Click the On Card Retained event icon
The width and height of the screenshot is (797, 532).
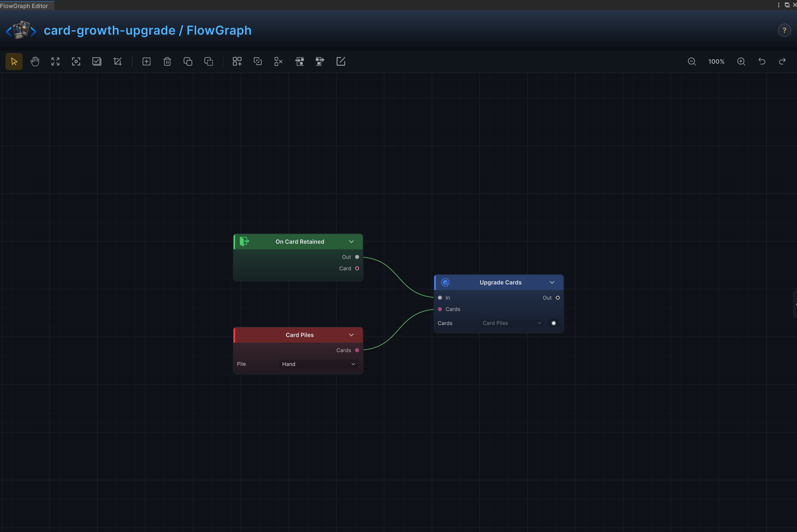tap(244, 242)
